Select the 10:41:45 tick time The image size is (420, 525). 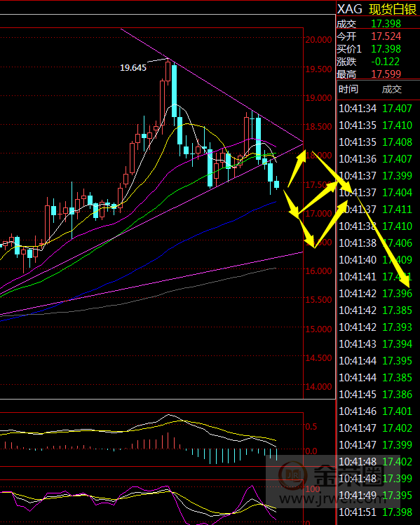pos(358,395)
